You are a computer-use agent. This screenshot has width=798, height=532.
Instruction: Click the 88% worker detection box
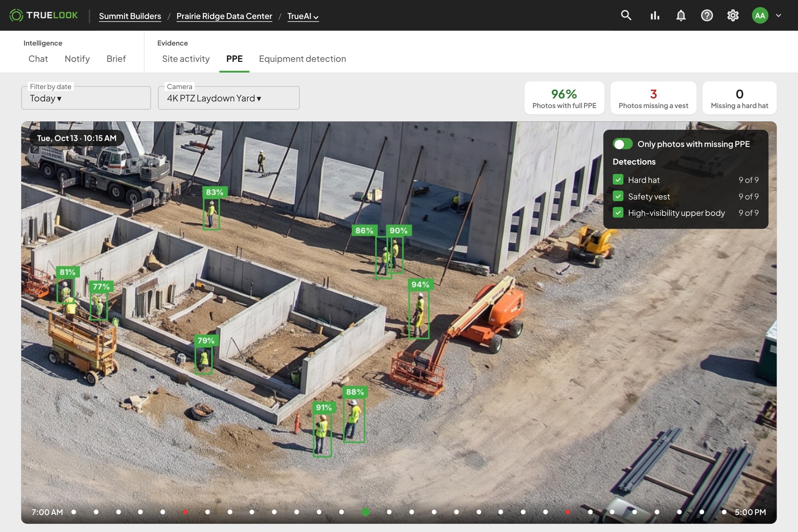(x=354, y=420)
